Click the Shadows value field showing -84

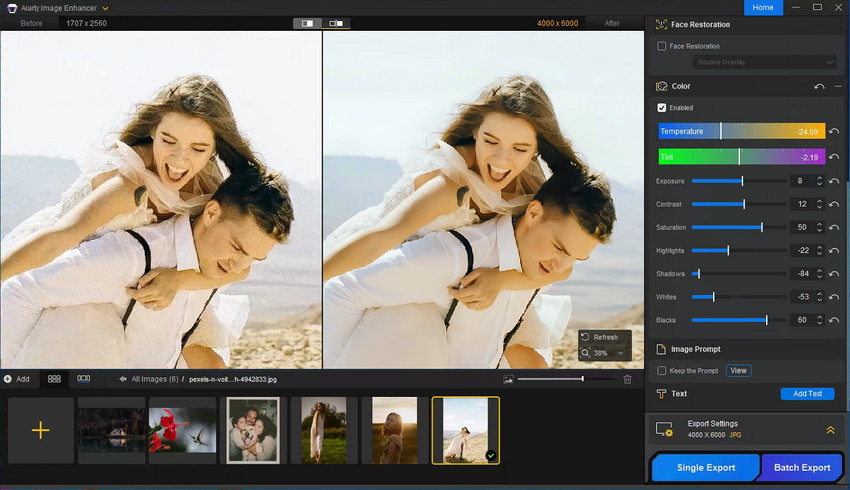[802, 274]
